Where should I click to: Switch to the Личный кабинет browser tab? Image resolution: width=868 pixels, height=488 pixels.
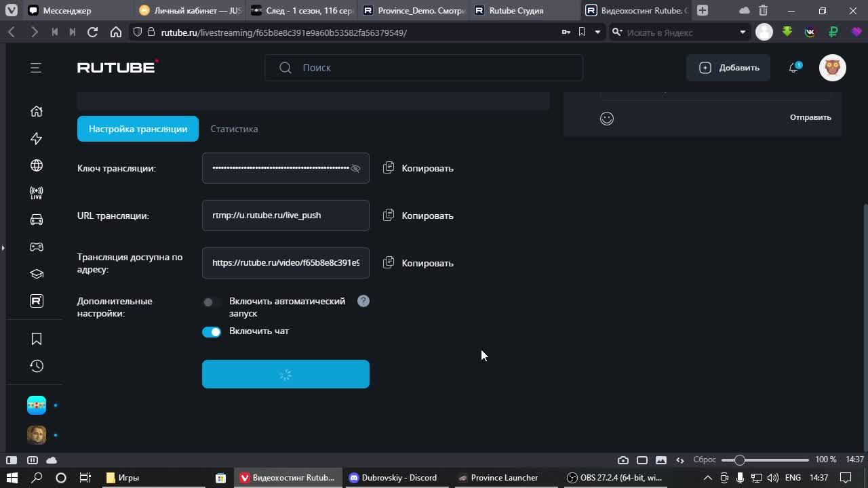tap(189, 10)
